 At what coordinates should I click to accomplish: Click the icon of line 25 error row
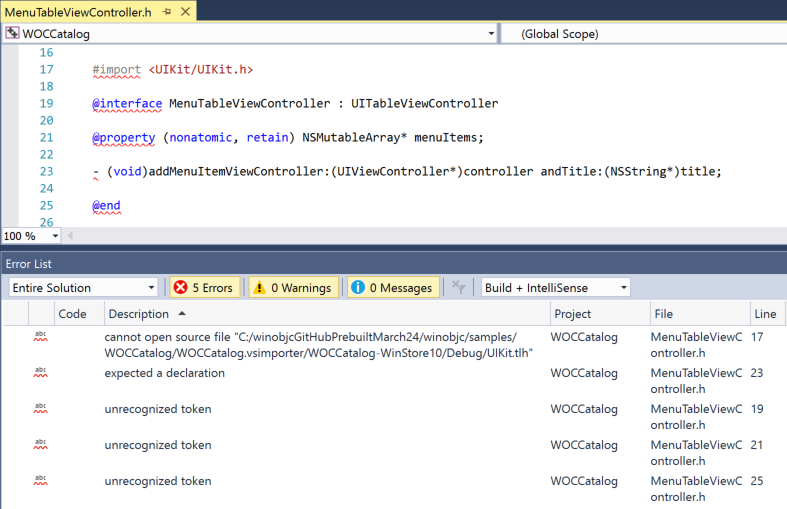pos(41,479)
